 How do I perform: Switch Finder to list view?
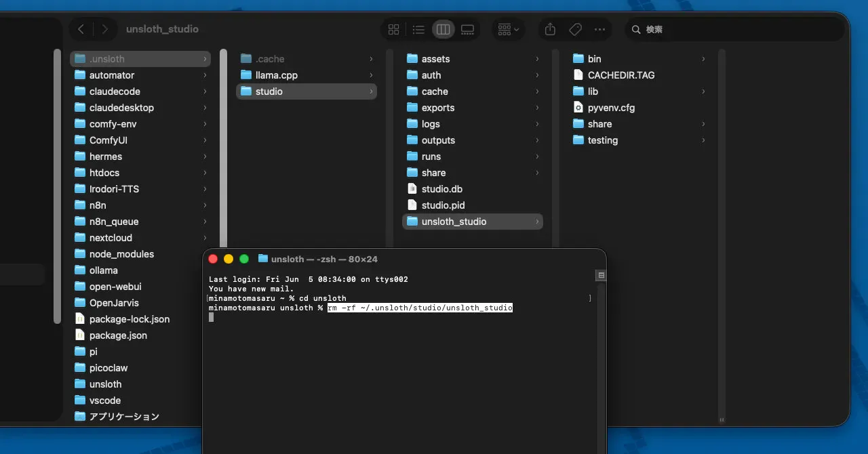(418, 29)
